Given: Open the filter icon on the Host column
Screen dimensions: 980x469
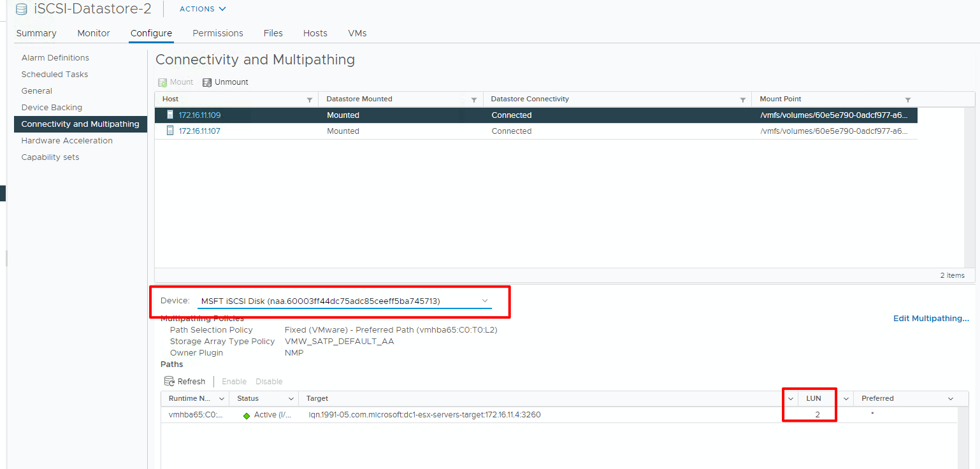Looking at the screenshot, I should [310, 99].
